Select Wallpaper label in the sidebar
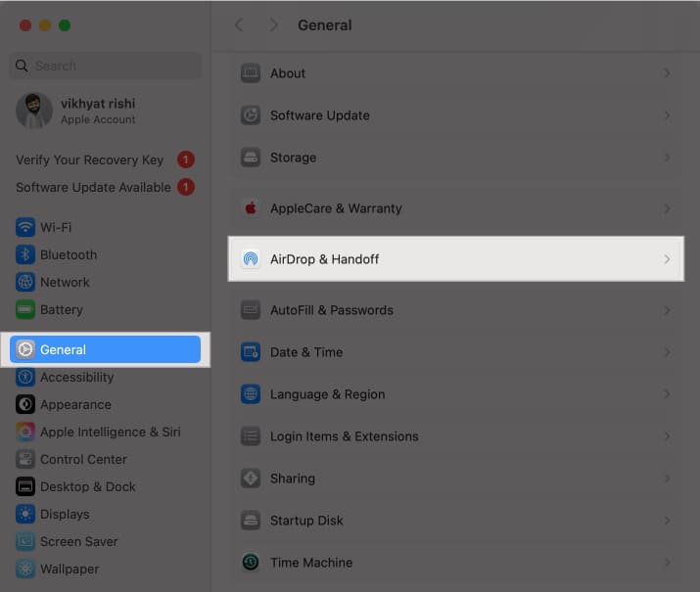Screen dimensions: 700x592 coord(70,569)
